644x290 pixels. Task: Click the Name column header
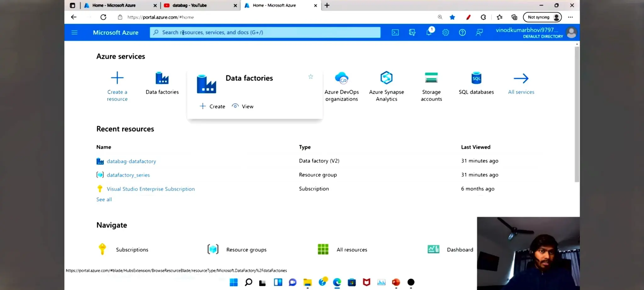[x=104, y=147]
